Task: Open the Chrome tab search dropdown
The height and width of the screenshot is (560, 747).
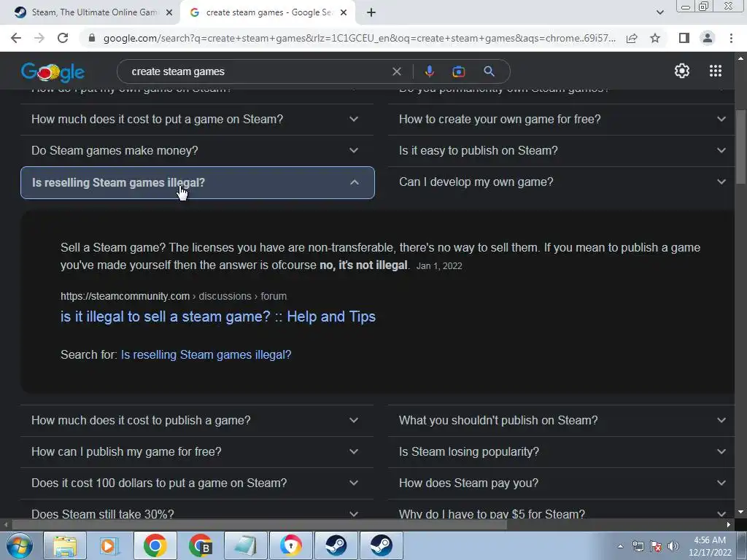Action: pos(659,12)
